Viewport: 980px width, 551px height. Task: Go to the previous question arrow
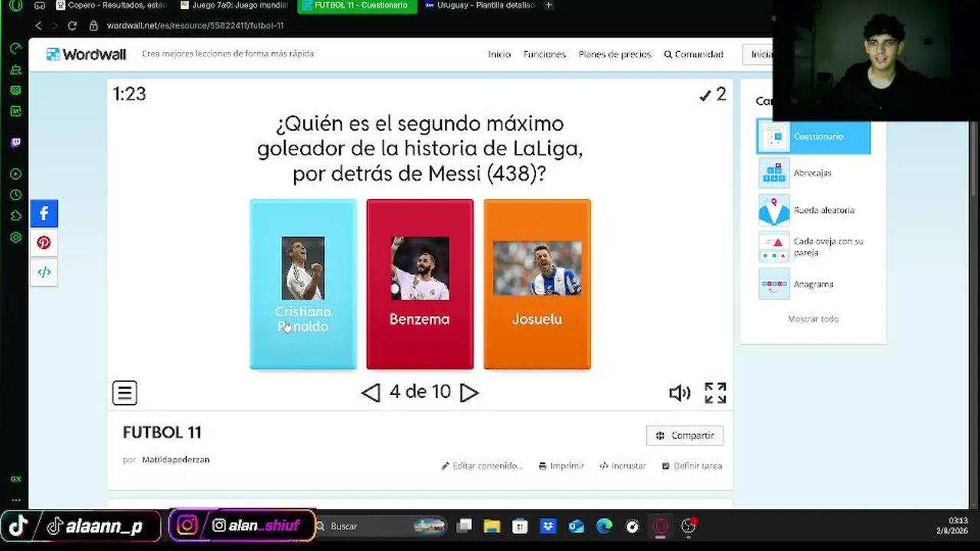pyautogui.click(x=371, y=393)
